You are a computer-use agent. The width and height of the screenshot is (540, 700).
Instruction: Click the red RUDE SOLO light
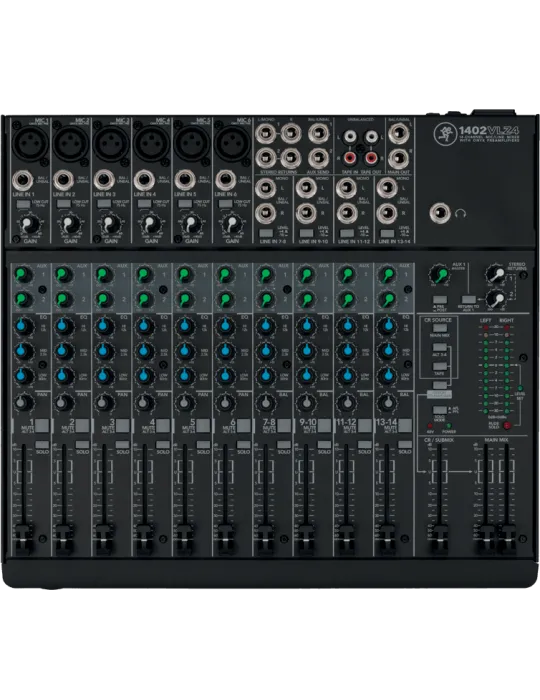(507, 425)
